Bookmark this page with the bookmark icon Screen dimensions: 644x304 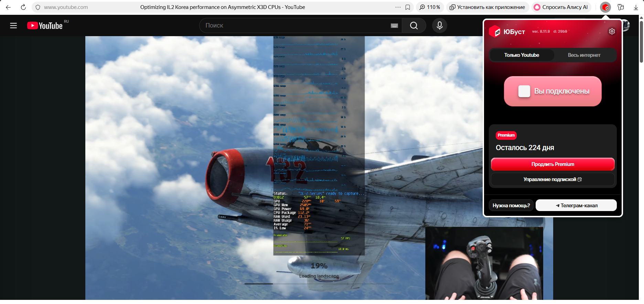(408, 7)
